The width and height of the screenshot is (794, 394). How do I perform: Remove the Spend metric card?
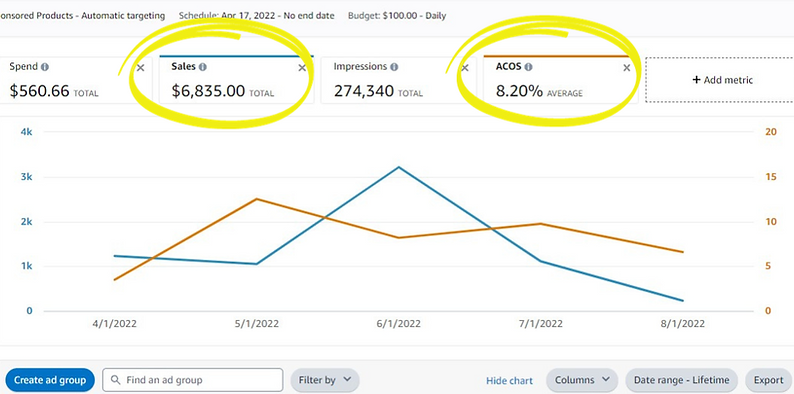[140, 68]
